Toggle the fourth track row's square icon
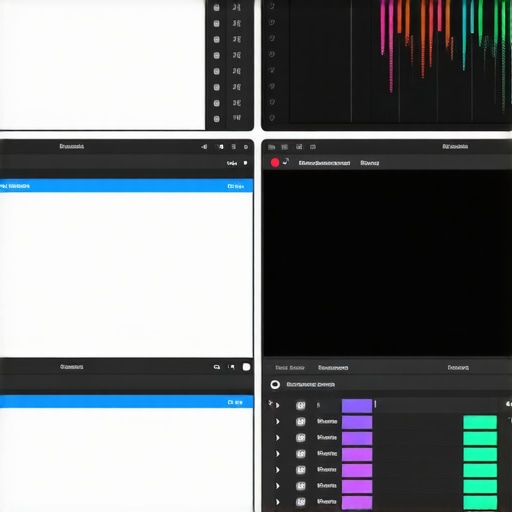 tap(301, 453)
